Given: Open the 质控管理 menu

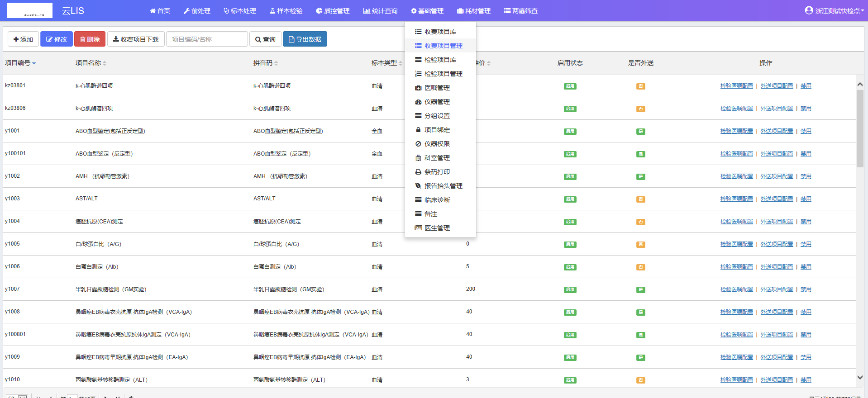Looking at the screenshot, I should (x=333, y=11).
